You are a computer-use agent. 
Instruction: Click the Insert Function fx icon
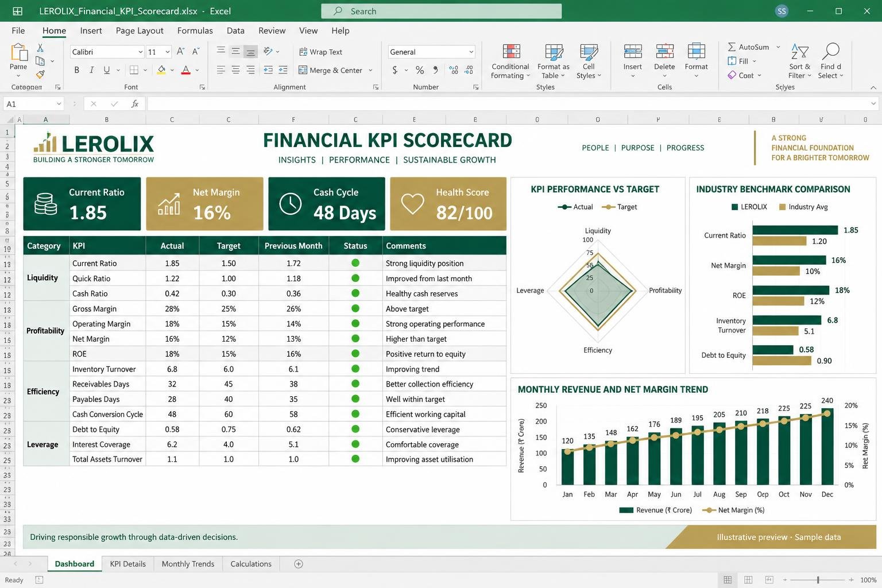coord(135,104)
